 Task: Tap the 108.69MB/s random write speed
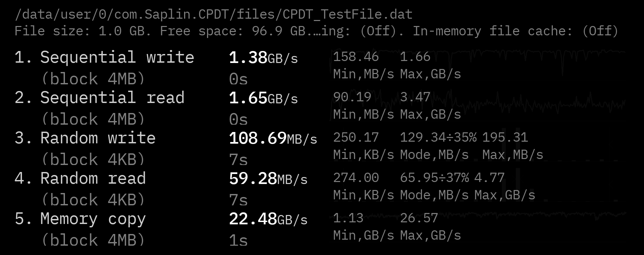coord(273,138)
